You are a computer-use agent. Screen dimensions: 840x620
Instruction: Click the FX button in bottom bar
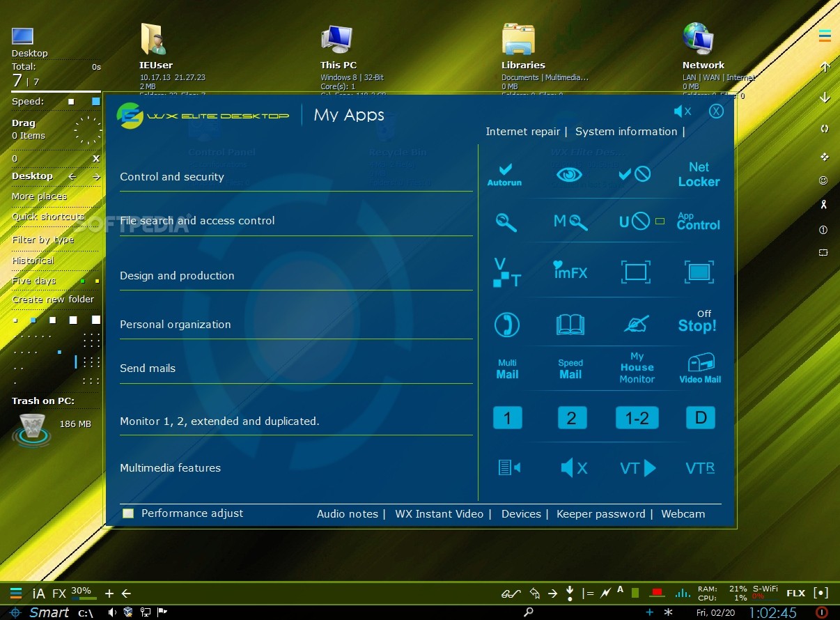[x=59, y=594]
